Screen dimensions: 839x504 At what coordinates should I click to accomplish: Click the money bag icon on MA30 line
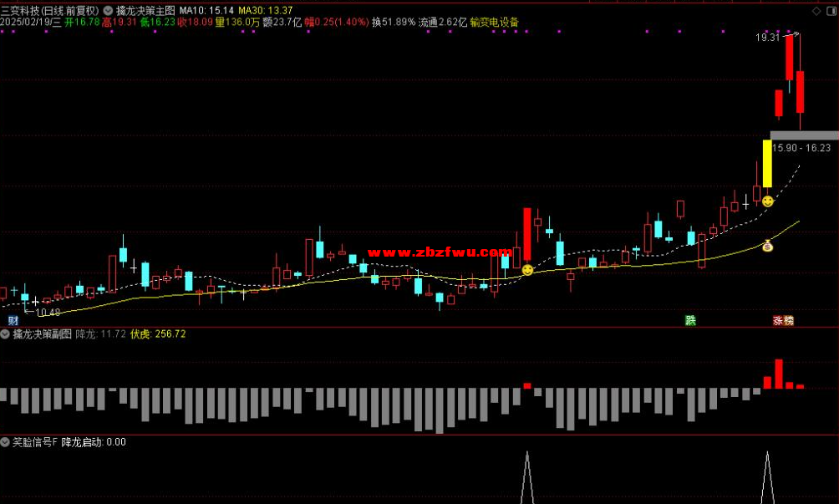[768, 246]
